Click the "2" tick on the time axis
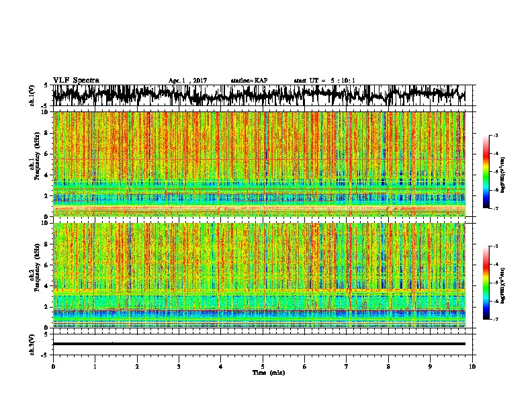This screenshot has height=411, width=532. [137, 367]
